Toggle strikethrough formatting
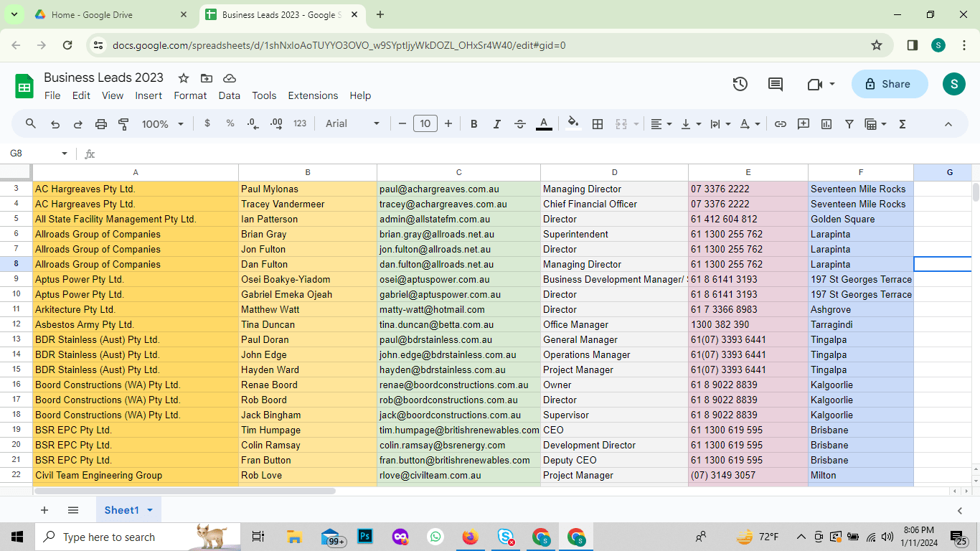 click(520, 124)
